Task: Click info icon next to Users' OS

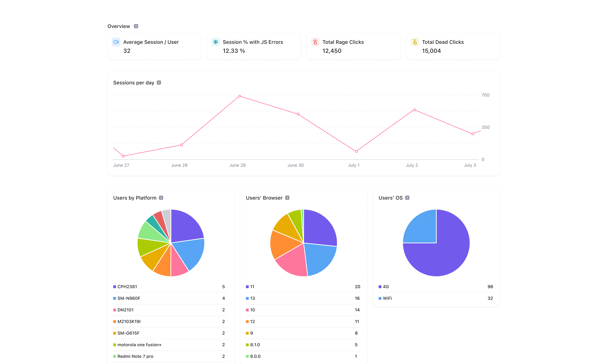Action: 407,198
